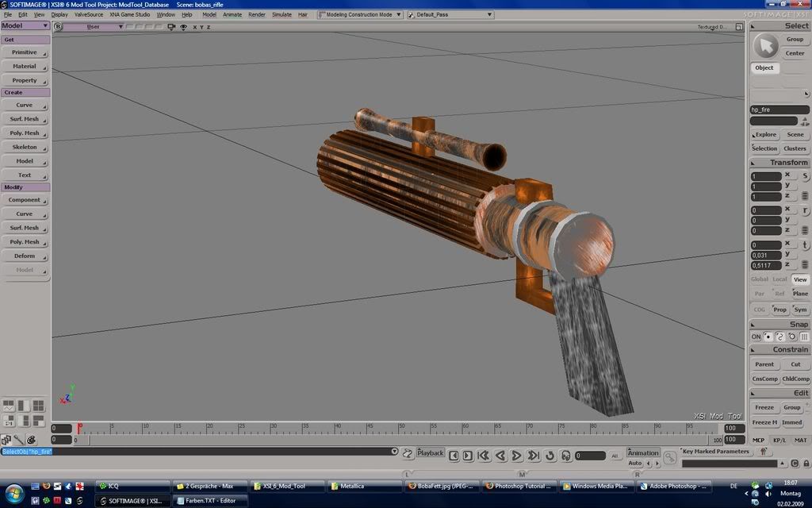The image size is (812, 508).
Task: Click the red playhead marker at frame 0
Action: [79, 428]
